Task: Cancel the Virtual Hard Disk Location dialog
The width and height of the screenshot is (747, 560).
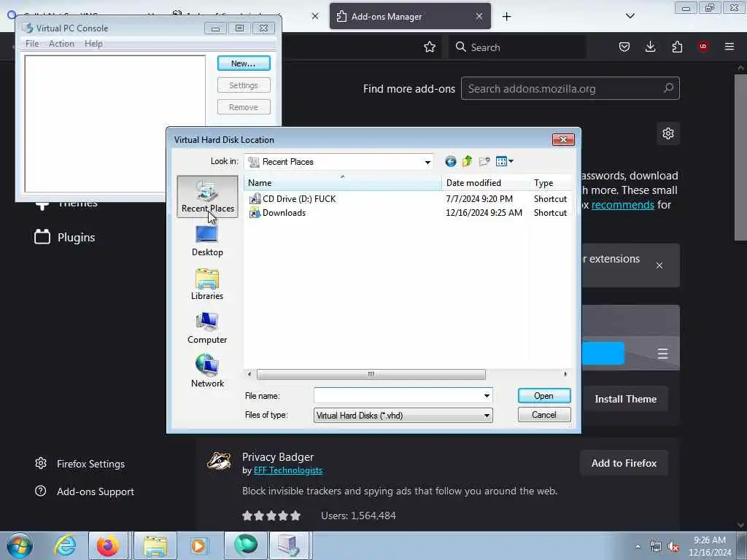Action: 543,415
